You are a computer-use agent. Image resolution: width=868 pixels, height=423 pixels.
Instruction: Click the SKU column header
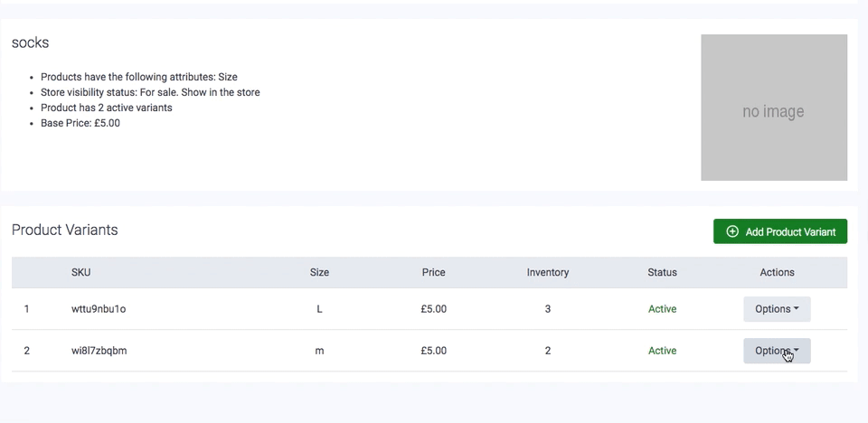pyautogui.click(x=81, y=272)
